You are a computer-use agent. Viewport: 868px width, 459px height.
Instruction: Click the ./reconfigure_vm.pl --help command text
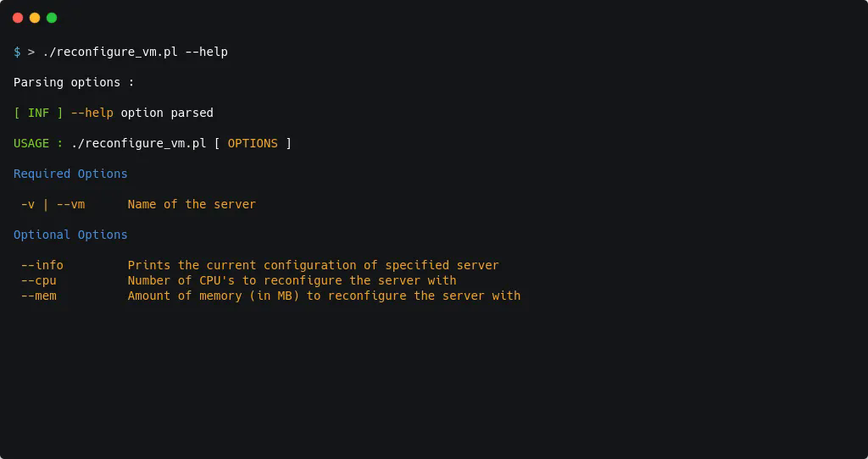pos(135,52)
